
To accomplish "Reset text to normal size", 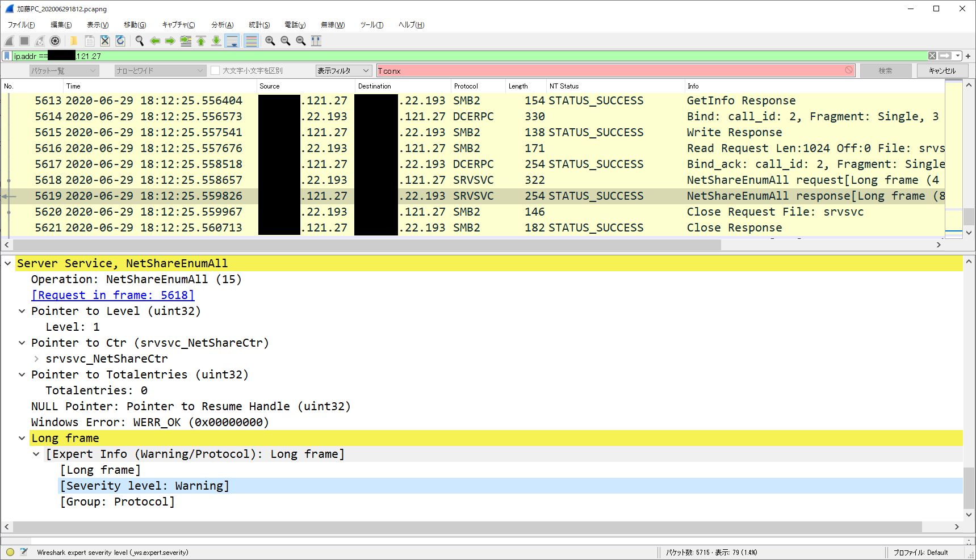I will (x=301, y=41).
